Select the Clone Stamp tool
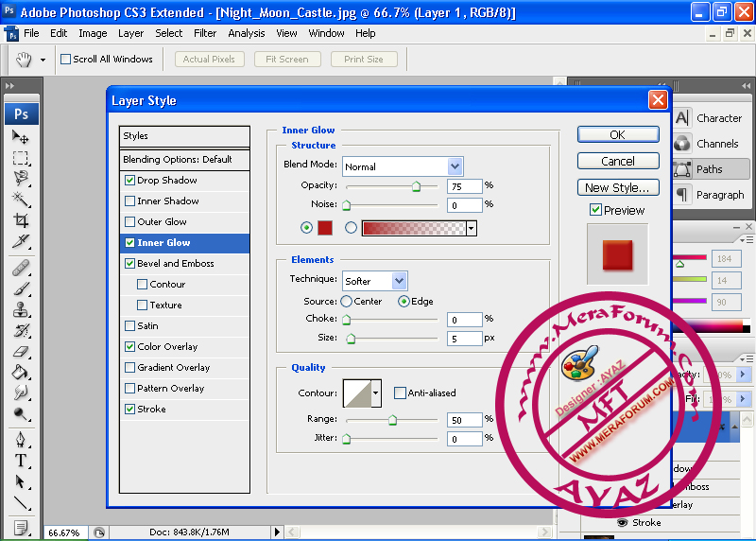Screen dimensions: 756x541 (20, 309)
